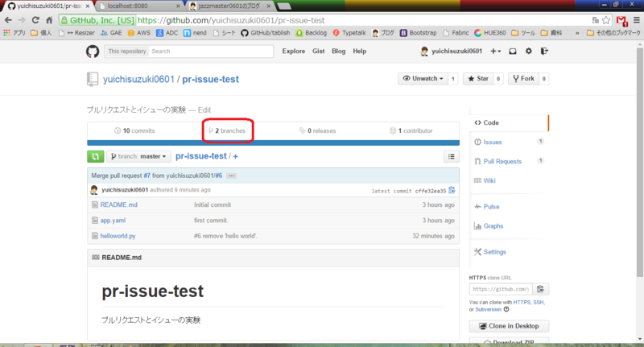Expand the Unwatch dropdown button
The height and width of the screenshot is (347, 644).
click(x=423, y=78)
